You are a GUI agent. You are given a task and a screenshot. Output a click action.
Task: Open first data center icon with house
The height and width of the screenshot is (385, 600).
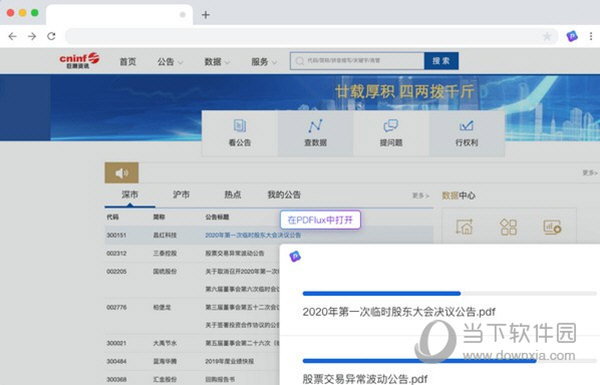[465, 227]
